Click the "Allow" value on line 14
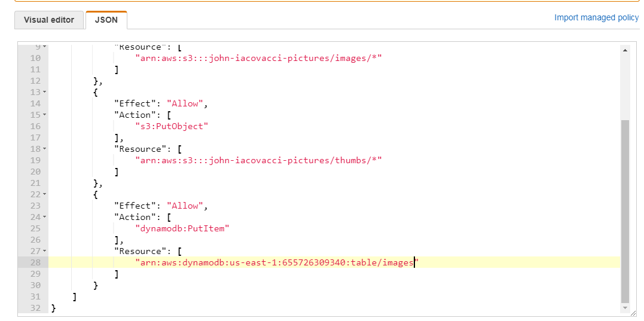Screen dimensions: 644x321 185,104
